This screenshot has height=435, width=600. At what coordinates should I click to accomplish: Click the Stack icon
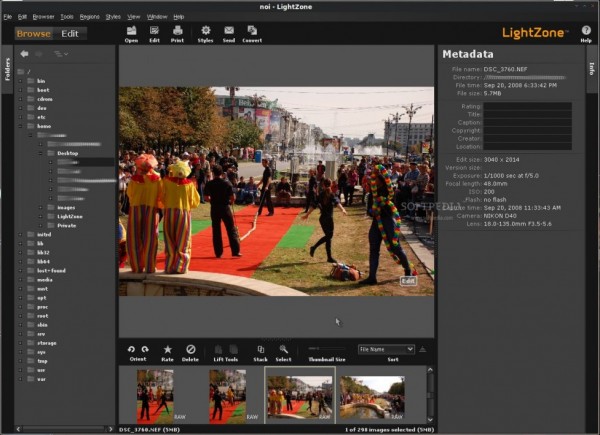point(260,351)
